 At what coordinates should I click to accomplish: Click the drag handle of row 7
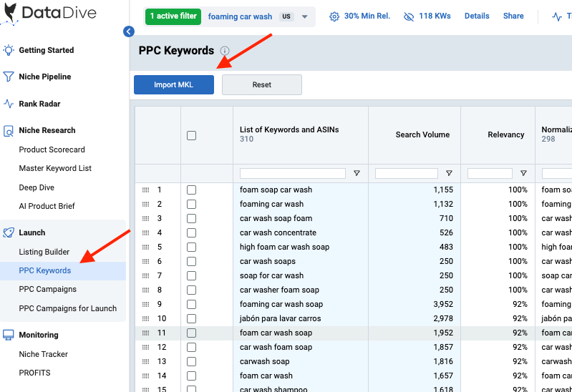pos(145,275)
